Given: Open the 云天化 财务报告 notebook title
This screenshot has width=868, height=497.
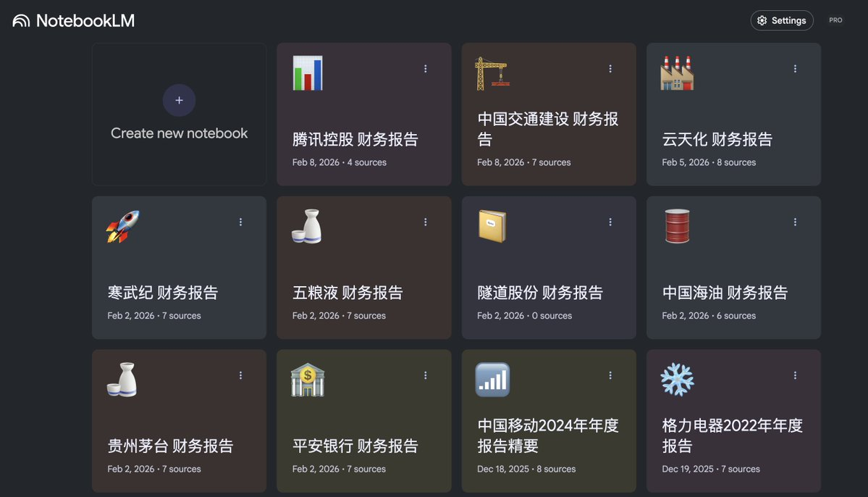Looking at the screenshot, I should pos(717,139).
